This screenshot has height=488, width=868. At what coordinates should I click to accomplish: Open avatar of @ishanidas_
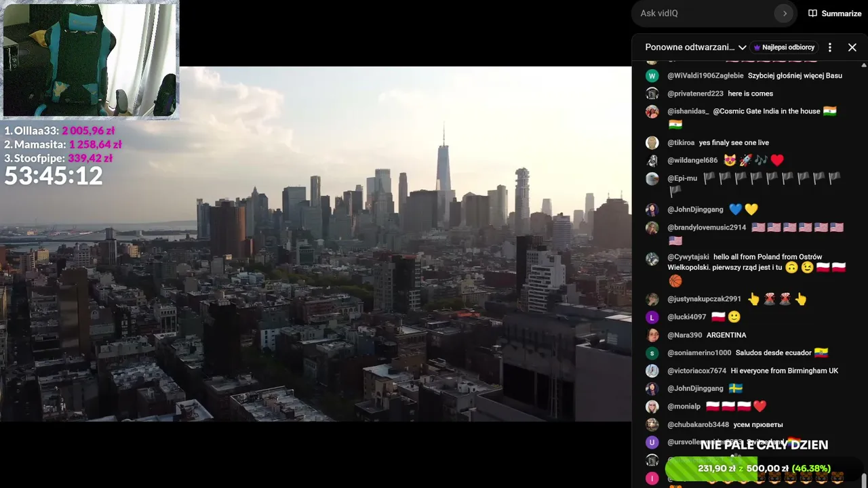[x=652, y=111]
